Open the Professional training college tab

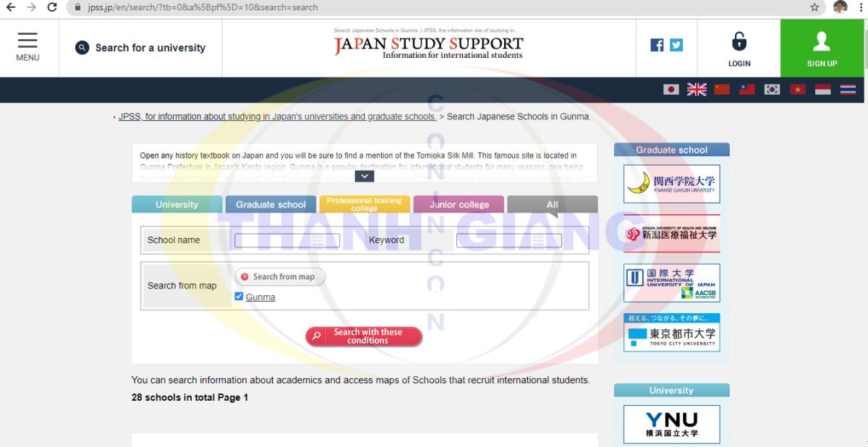pyautogui.click(x=364, y=204)
